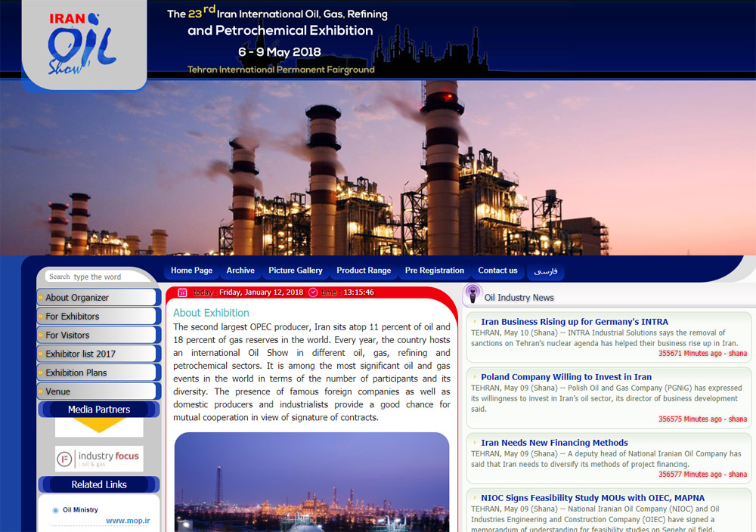
Task: Click the power plant banner image
Action: point(378,168)
